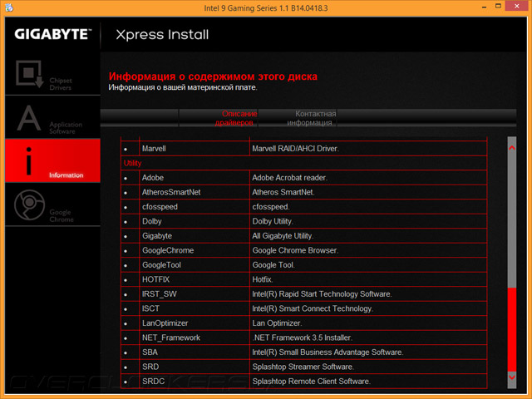Viewport: 532px width, 399px height.
Task: Click 'Marvell RAID/AHCI Driver.' description
Action: pos(295,149)
